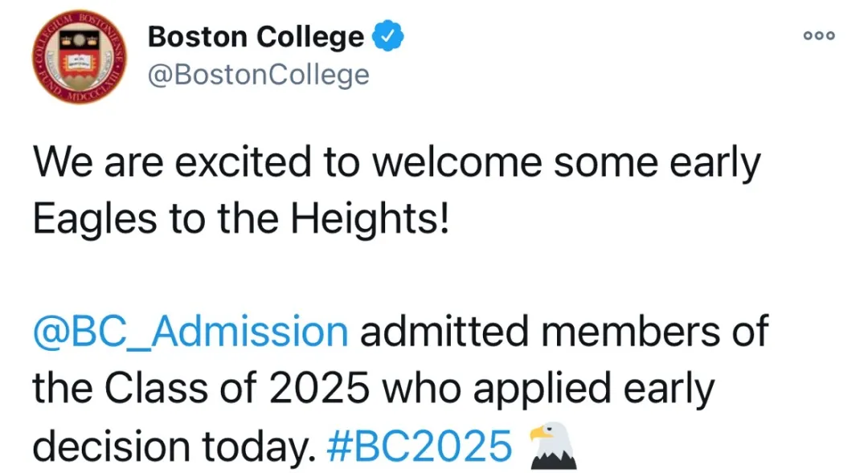
Task: Click the word "welcome" in the tweet
Action: click(x=457, y=163)
